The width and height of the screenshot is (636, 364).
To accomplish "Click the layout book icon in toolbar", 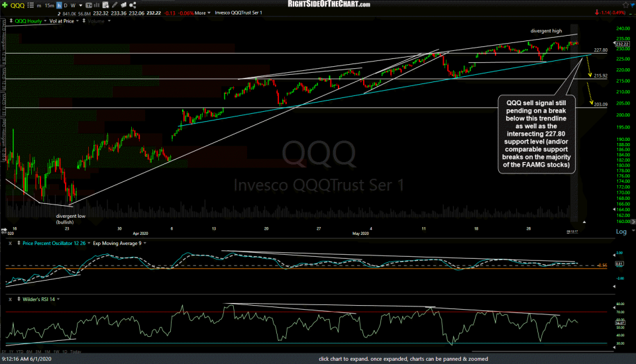I will [x=124, y=5].
